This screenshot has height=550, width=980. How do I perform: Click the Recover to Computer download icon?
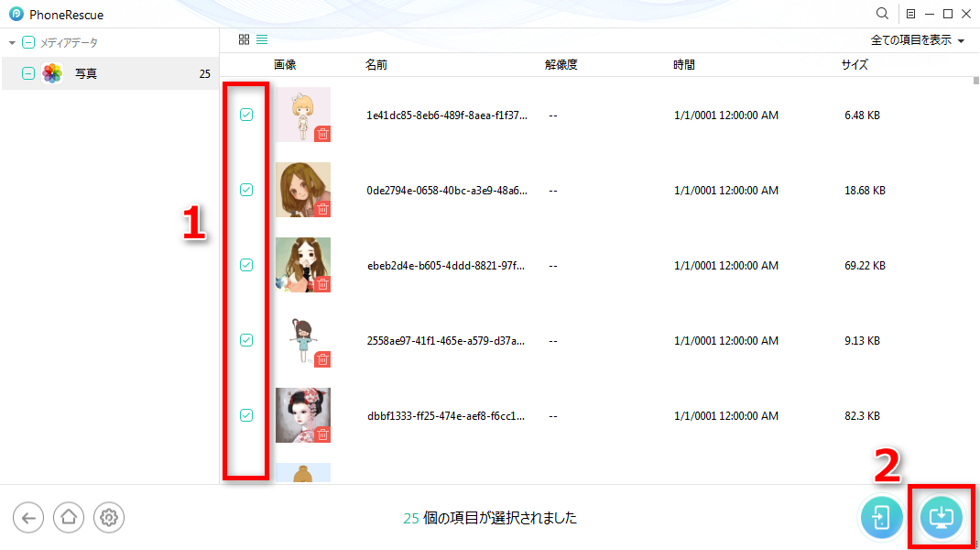coord(941,517)
